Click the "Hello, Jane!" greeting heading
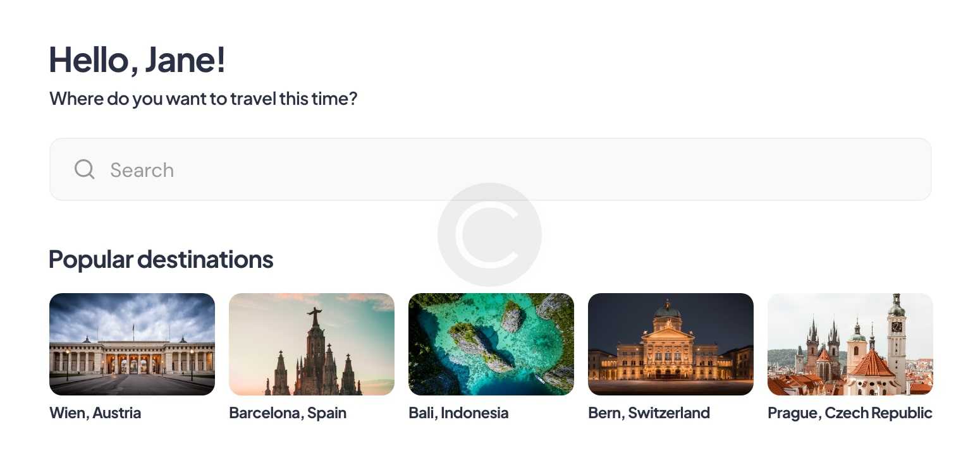Viewport: 980px width, 470px height. [x=137, y=60]
